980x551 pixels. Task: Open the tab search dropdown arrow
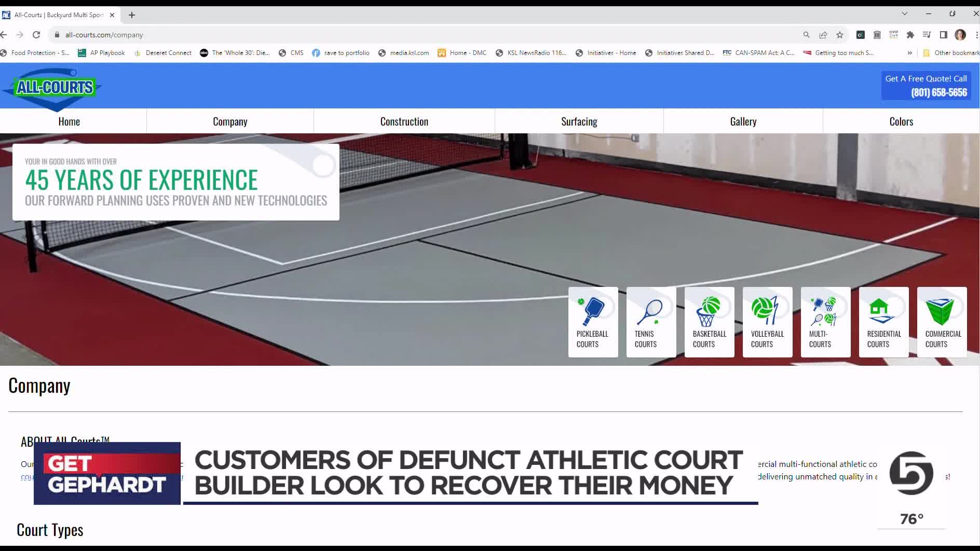905,14
